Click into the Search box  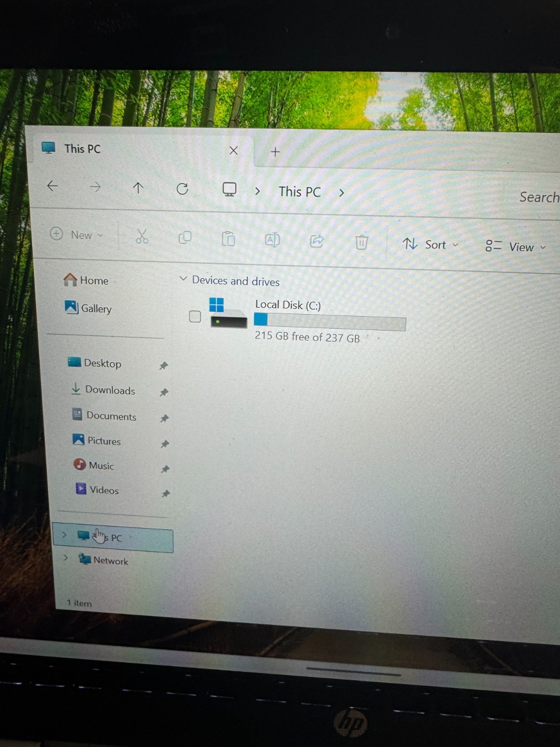point(539,197)
